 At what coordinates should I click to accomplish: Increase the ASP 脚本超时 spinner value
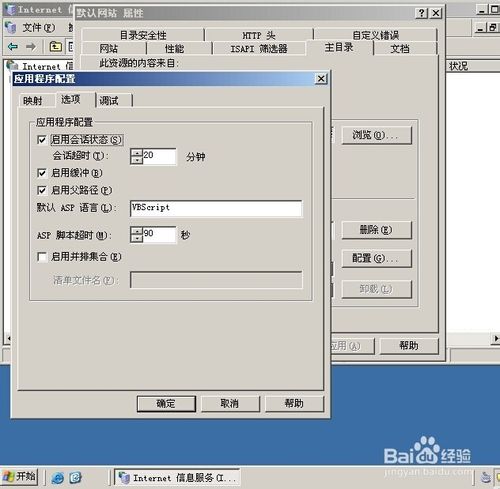coord(137,231)
